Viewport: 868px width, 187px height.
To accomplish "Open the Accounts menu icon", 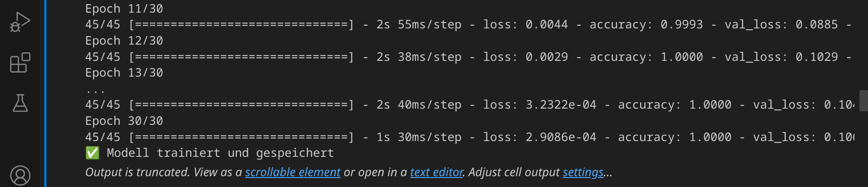I will (20, 176).
